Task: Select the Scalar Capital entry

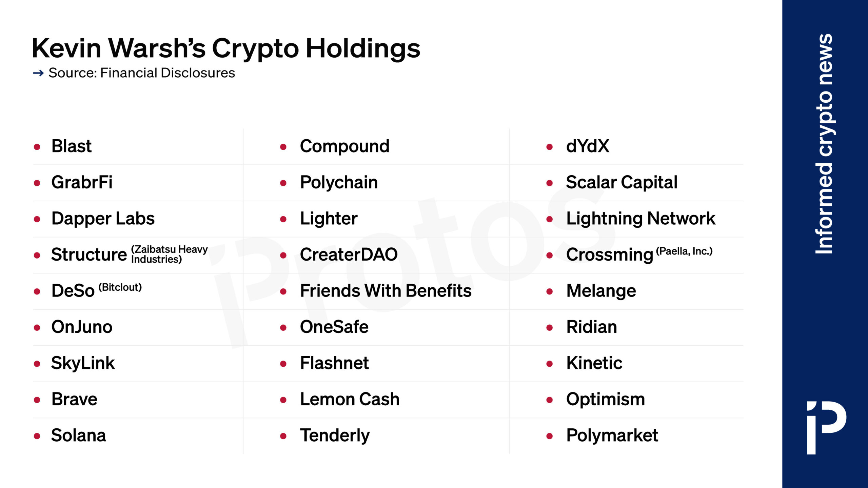Action: [x=622, y=183]
